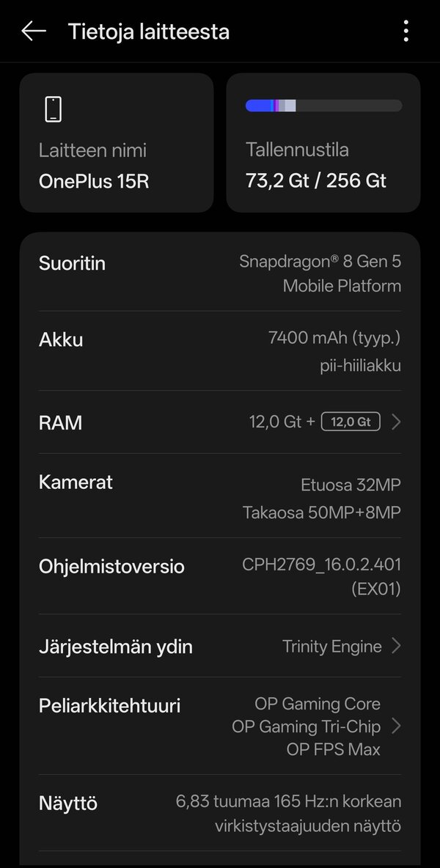This screenshot has width=440, height=868.
Task: Click the storage usage progress bar
Action: tap(323, 105)
